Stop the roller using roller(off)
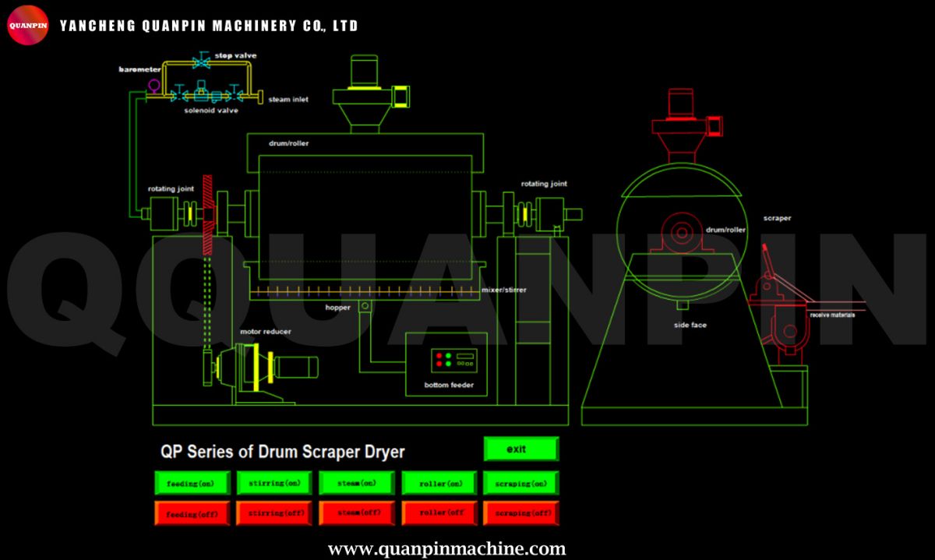This screenshot has width=935, height=560. coord(439,513)
